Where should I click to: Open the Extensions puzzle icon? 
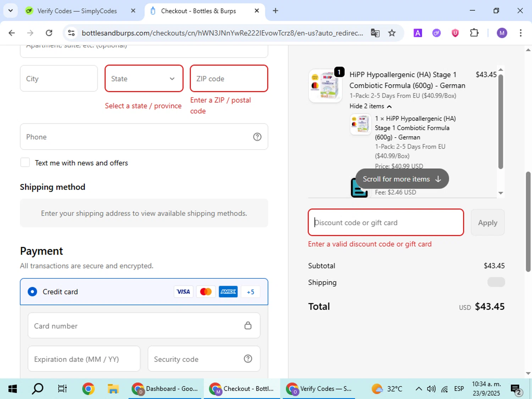(x=474, y=33)
